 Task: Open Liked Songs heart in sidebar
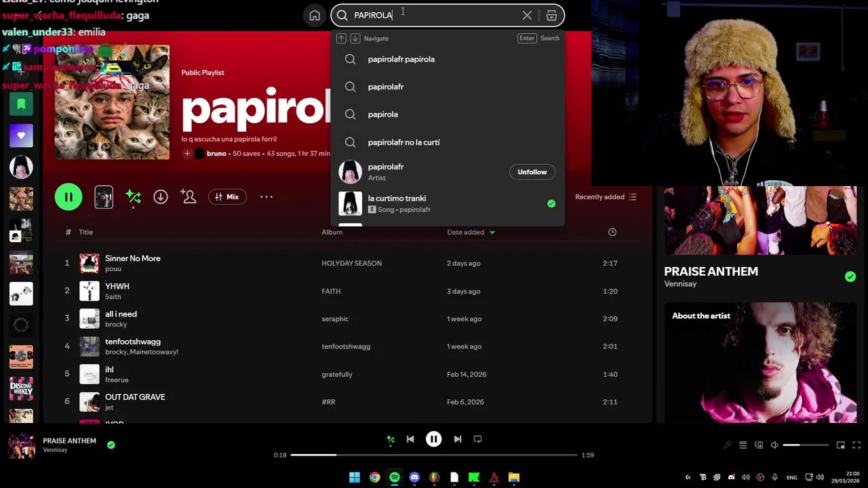(x=21, y=136)
